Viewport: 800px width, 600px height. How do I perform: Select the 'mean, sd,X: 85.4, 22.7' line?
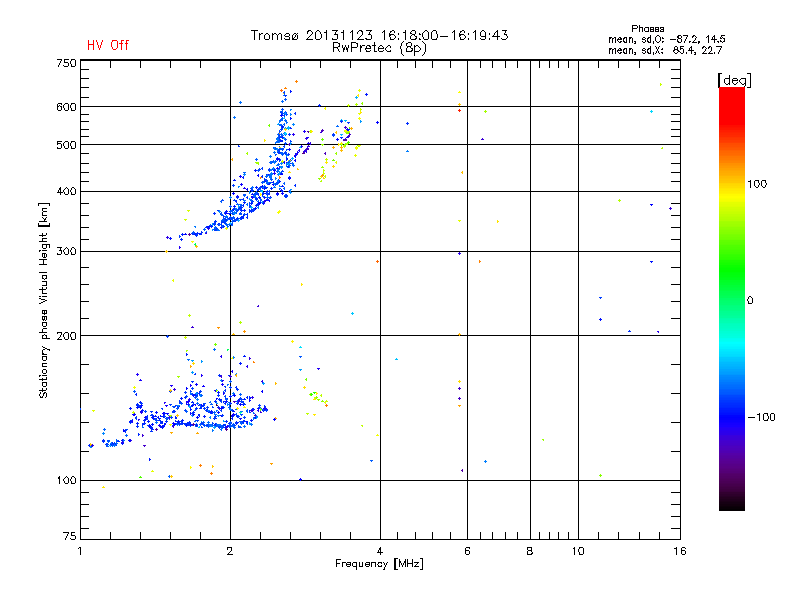(665, 50)
